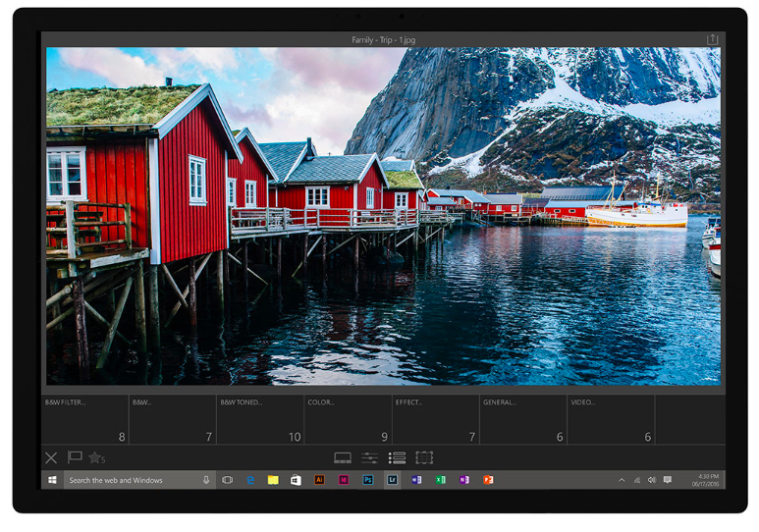The image size is (759, 532).
Task: Open the GENERAL preset group
Action: point(522,420)
